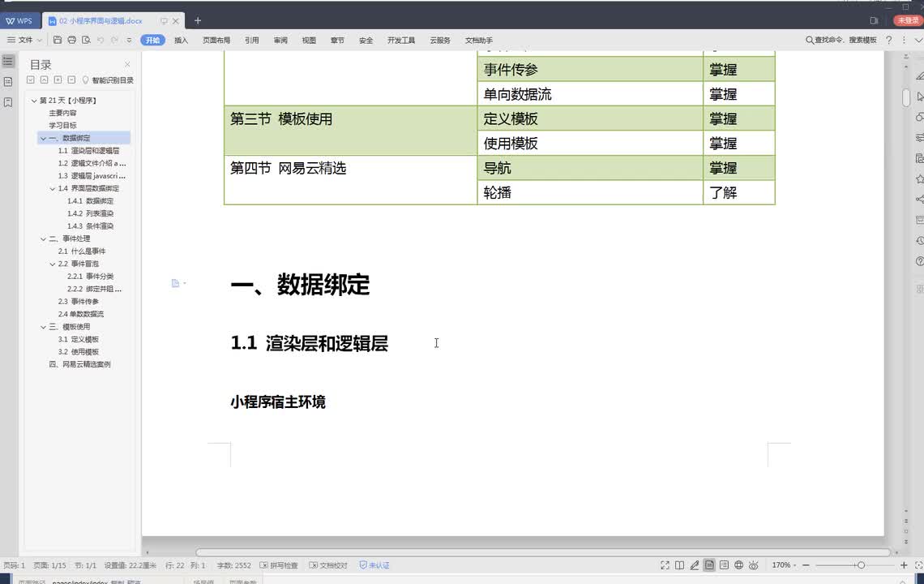Jump to 主要内容 in the outline
This screenshot has height=584, width=924.
[62, 114]
